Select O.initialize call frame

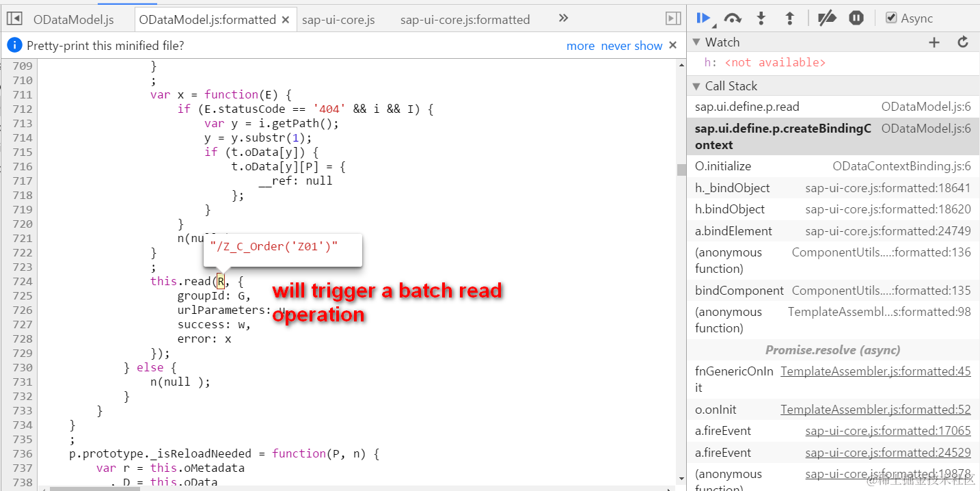[x=832, y=166]
